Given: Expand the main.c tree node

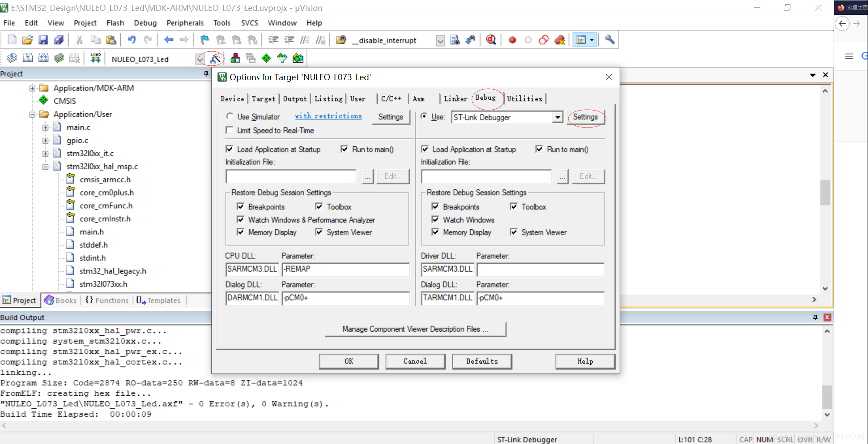Looking at the screenshot, I should point(45,128).
